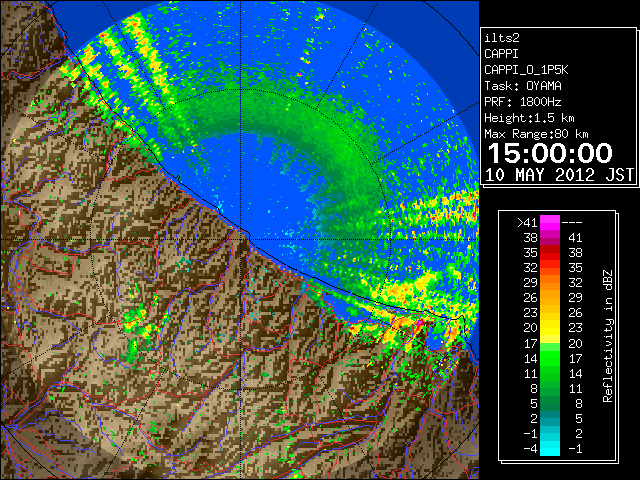This screenshot has height=480, width=640.
Task: Pick the cyan -4 to -1 dBZ legend band
Action: pos(550,448)
